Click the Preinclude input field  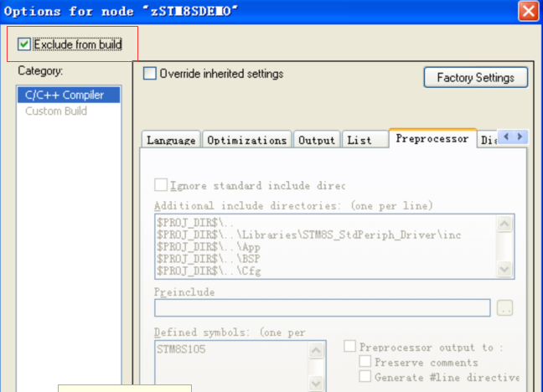pos(323,307)
